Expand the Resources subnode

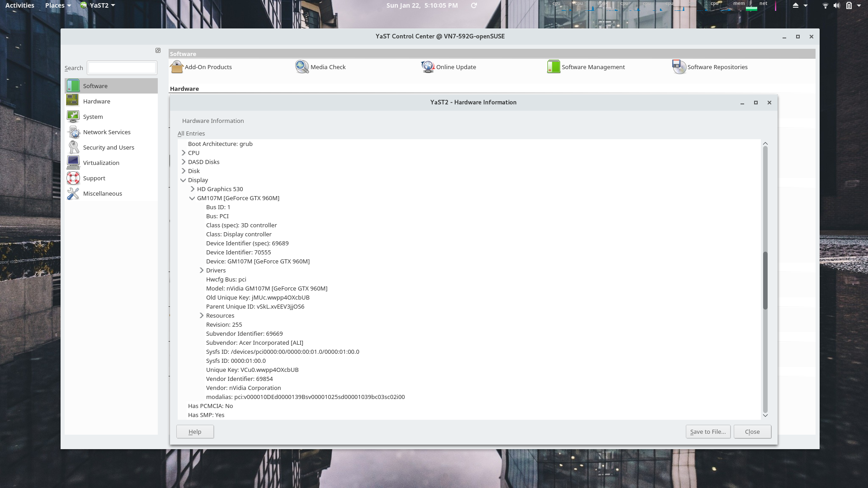click(x=202, y=315)
